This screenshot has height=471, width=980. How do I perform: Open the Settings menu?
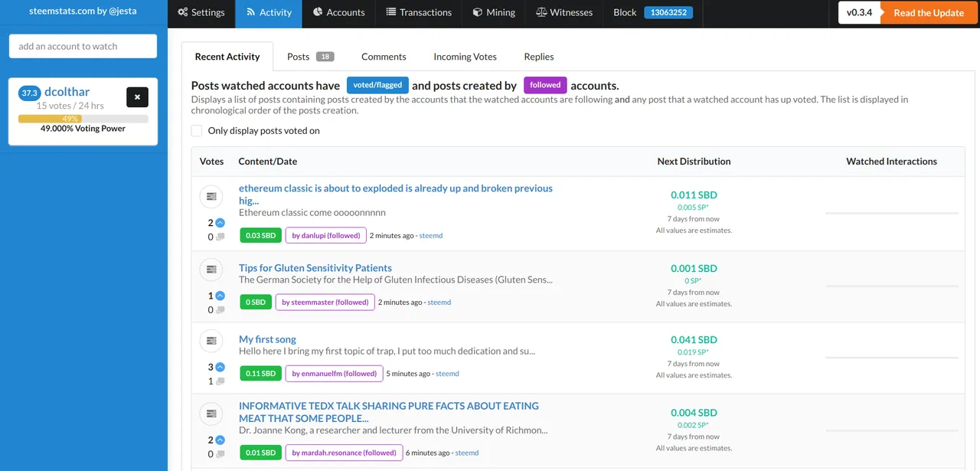pos(201,12)
